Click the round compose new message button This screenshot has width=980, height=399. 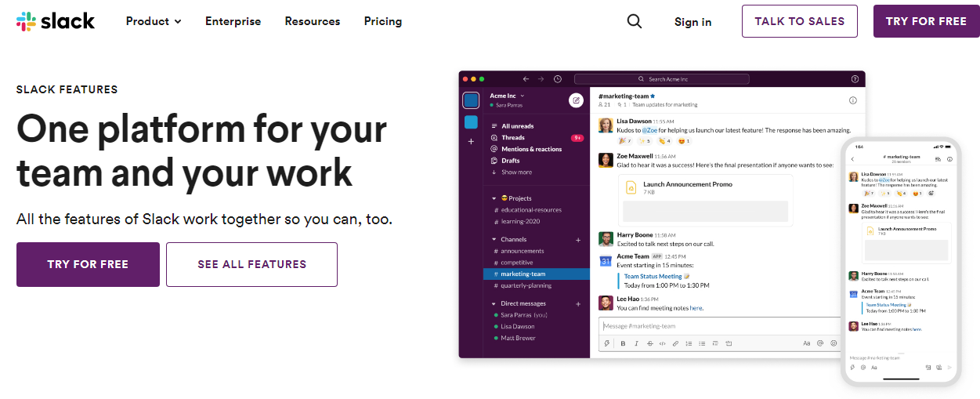576,100
